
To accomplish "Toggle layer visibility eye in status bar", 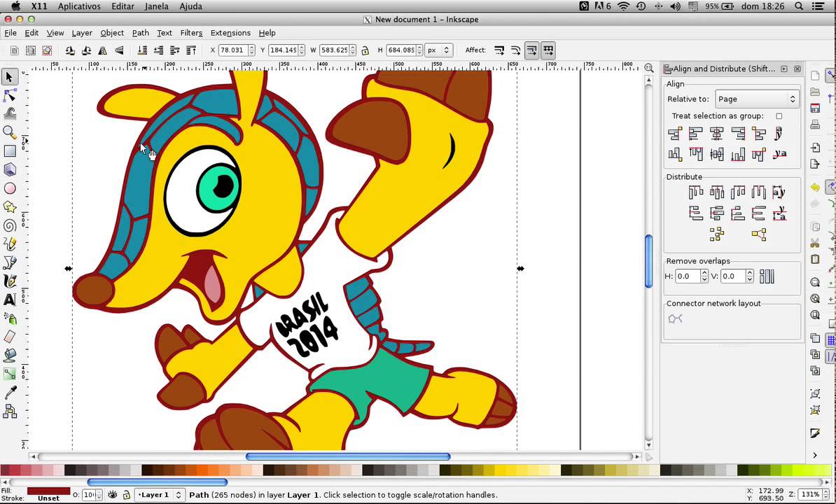I will (x=112, y=495).
